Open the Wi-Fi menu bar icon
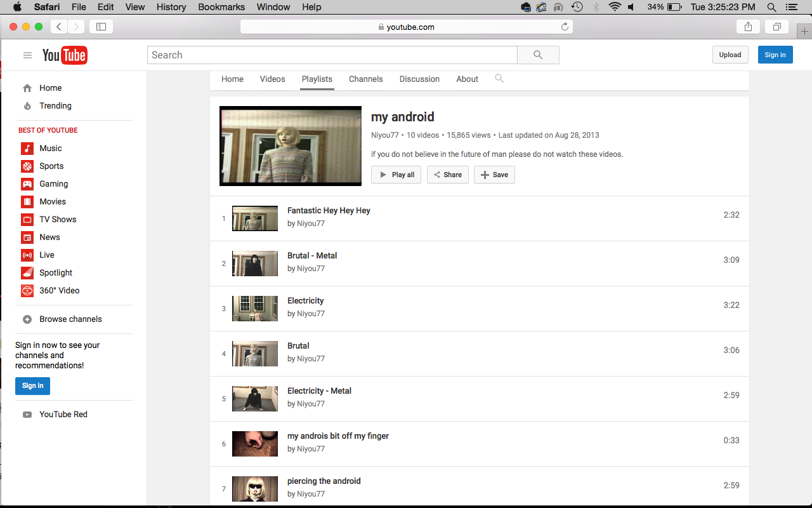Image resolution: width=812 pixels, height=508 pixels. 614,7
